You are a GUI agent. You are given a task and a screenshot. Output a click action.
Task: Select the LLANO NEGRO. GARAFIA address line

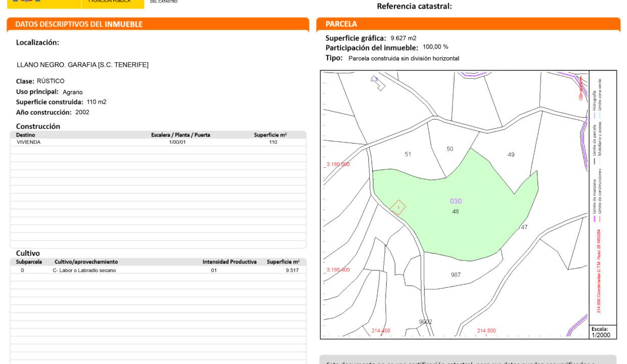(x=82, y=65)
